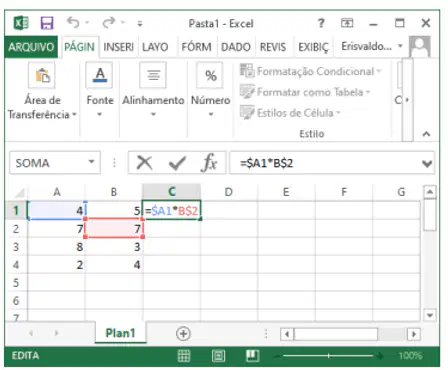Select the Plan1 sheet tab
This screenshot has width=448, height=370.
tap(120, 333)
